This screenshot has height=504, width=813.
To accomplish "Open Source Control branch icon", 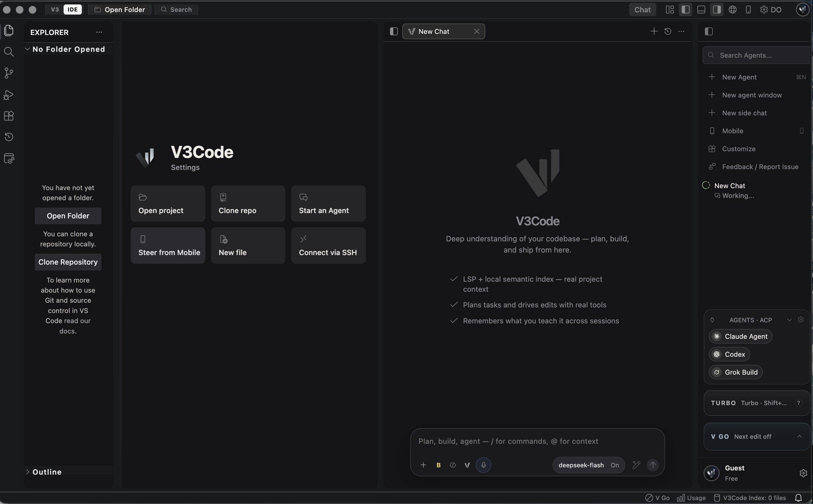I will click(x=9, y=73).
